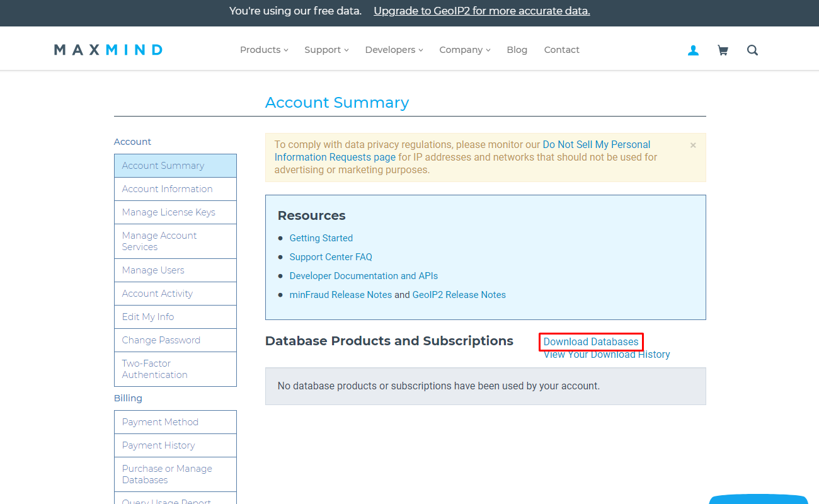Expand the Developers dropdown menu
Viewport: 819px width, 504px height.
(394, 50)
